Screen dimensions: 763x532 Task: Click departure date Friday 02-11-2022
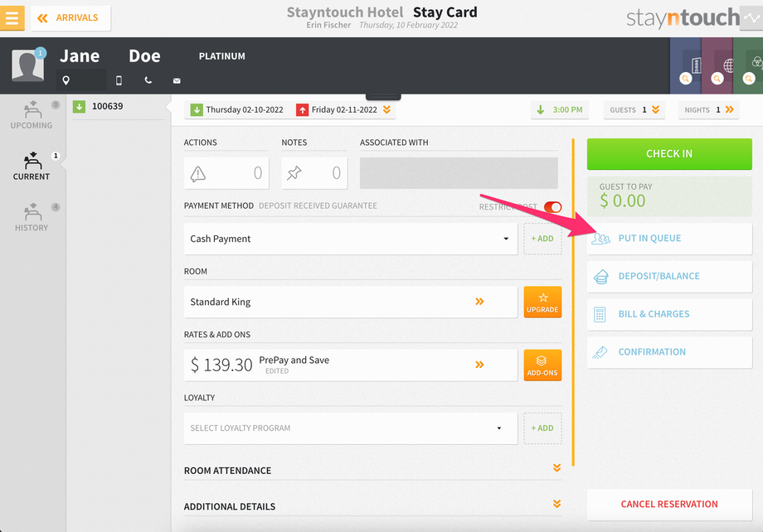coord(337,110)
